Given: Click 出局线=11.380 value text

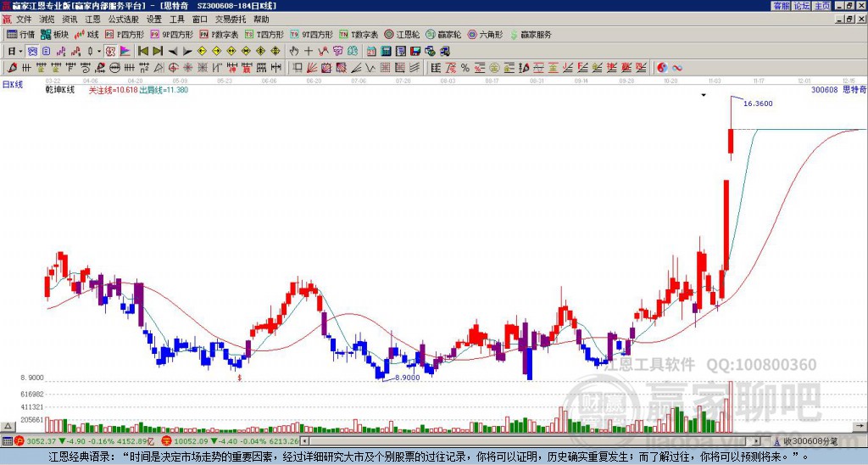Looking at the screenshot, I should pyautogui.click(x=164, y=90).
